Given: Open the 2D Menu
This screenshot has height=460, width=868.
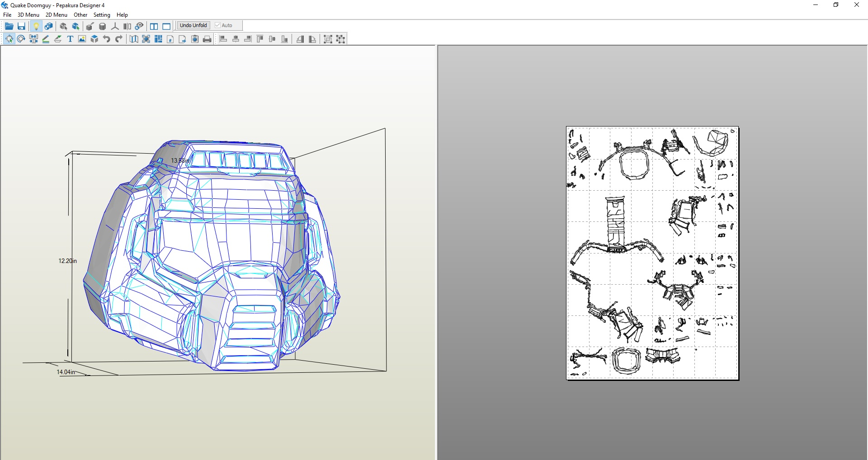Looking at the screenshot, I should pyautogui.click(x=57, y=15).
